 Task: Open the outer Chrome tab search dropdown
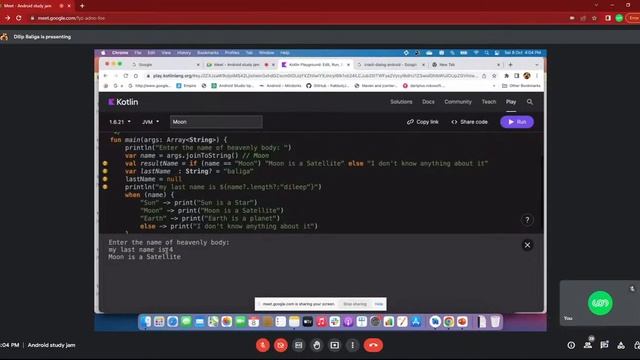596,5
